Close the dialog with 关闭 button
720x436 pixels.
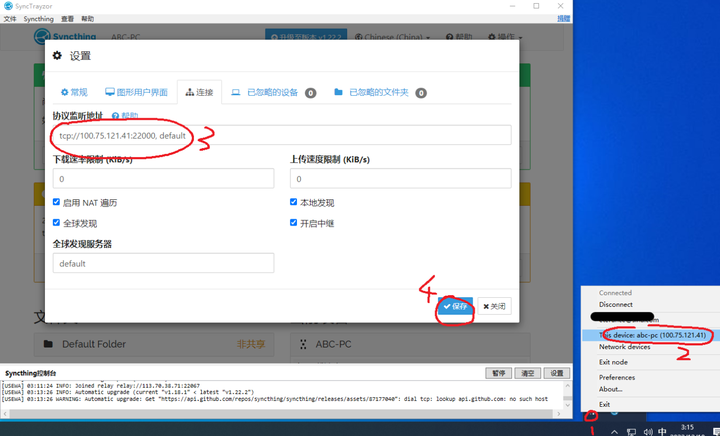click(x=495, y=306)
